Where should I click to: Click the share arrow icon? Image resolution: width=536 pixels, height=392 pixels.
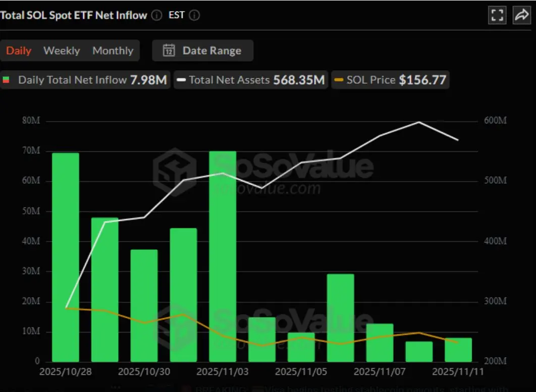[522, 15]
